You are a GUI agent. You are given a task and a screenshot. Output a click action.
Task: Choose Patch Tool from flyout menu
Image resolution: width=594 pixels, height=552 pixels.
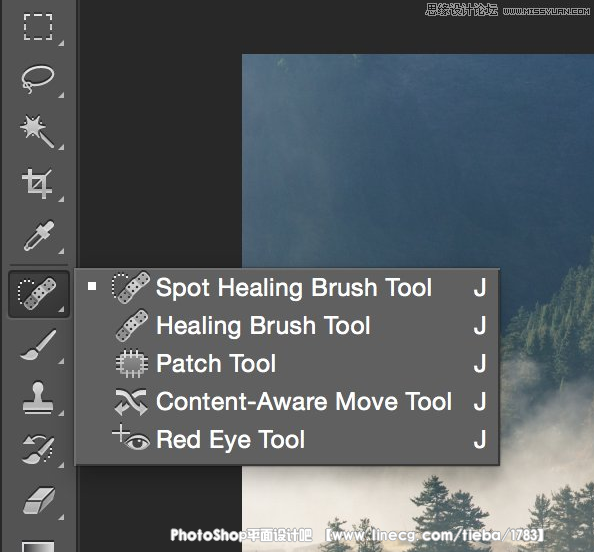point(287,363)
